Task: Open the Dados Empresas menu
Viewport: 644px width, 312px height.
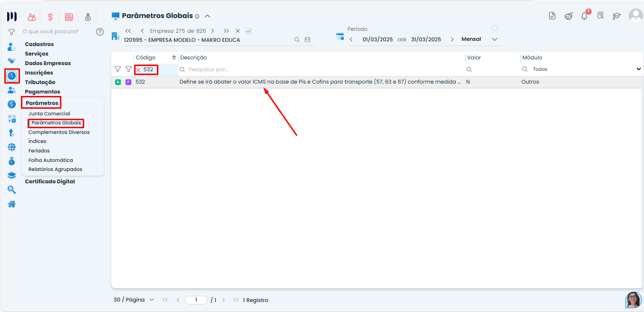Action: point(48,63)
